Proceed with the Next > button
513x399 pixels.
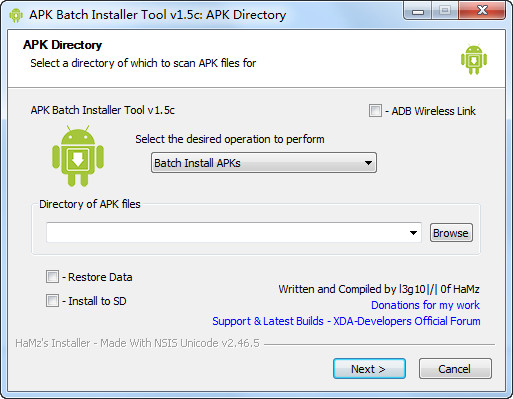[x=369, y=369]
